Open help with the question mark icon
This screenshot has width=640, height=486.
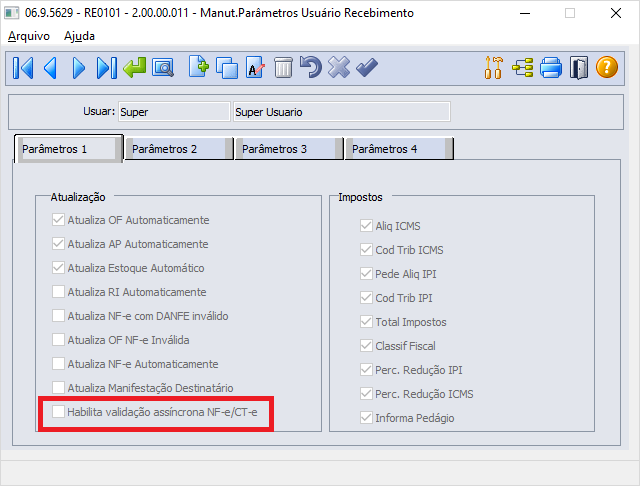pos(607,67)
